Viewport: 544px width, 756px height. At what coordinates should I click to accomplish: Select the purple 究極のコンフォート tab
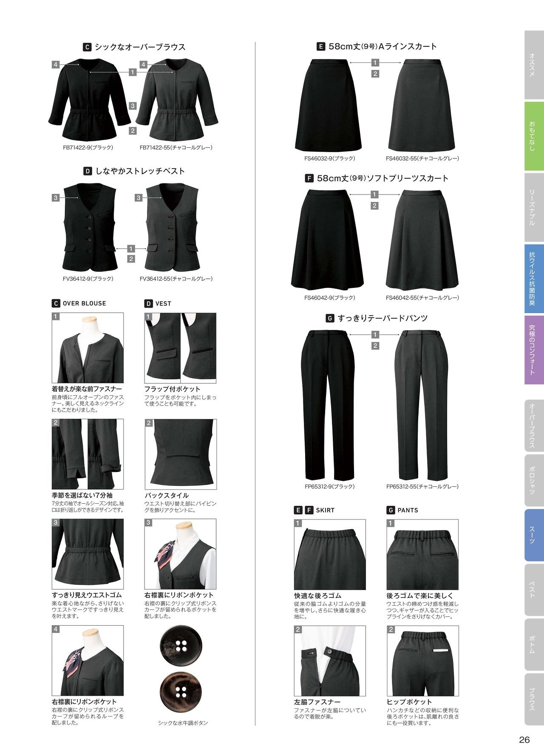(x=534, y=350)
